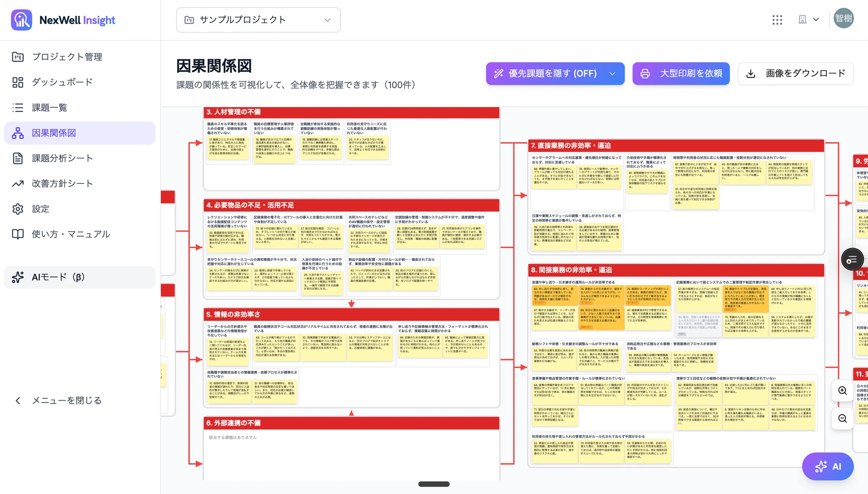Click the 5. 情報の非効率さ group header
The height and width of the screenshot is (494, 868).
click(x=352, y=315)
